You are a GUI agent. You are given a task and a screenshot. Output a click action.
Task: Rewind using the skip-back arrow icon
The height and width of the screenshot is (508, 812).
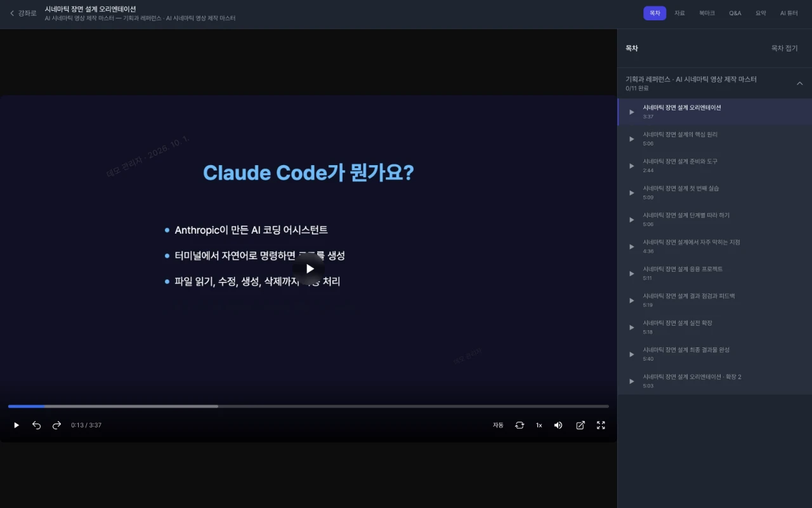[x=37, y=425]
